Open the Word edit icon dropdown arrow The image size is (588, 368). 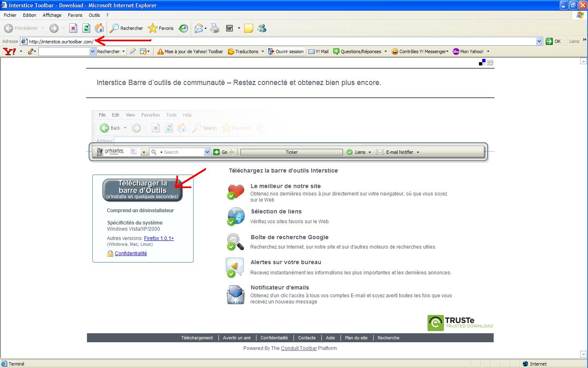[239, 28]
